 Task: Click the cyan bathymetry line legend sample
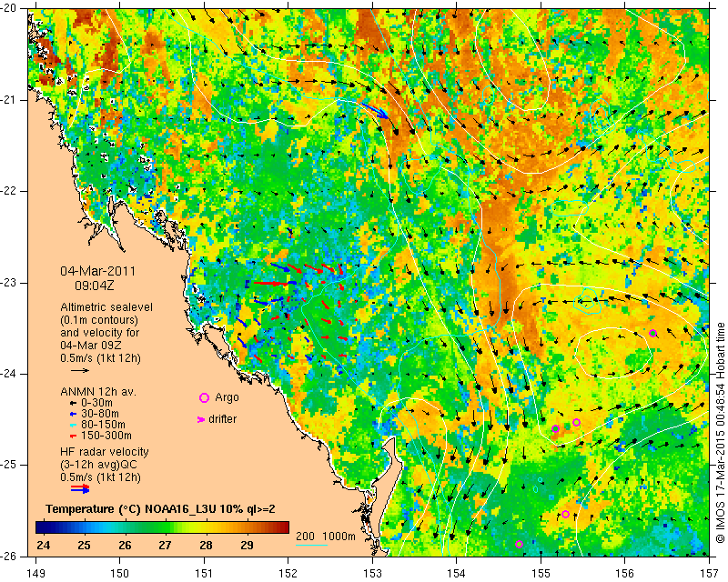(311, 545)
